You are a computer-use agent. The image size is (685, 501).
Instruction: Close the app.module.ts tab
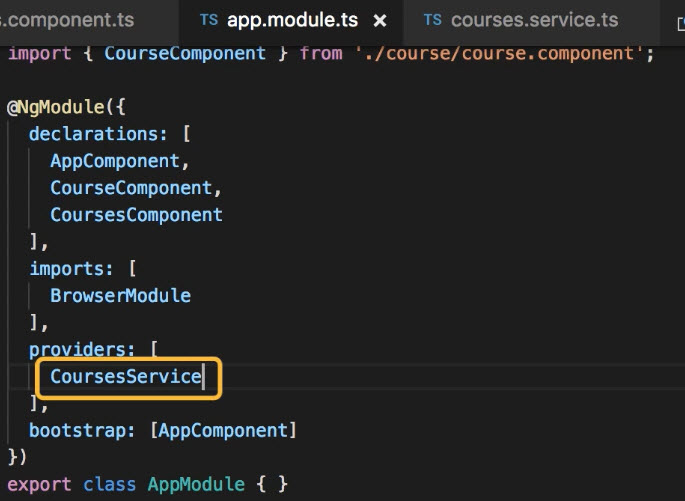coord(380,21)
